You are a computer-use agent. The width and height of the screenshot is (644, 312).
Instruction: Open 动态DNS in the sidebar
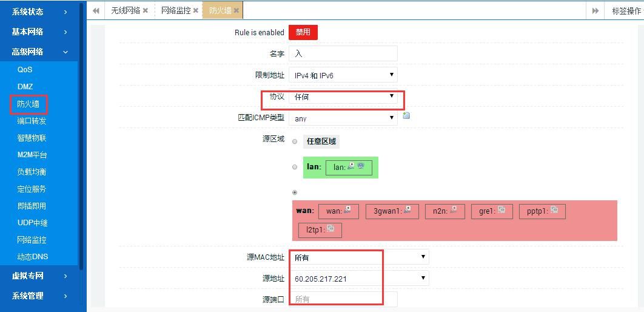32,257
